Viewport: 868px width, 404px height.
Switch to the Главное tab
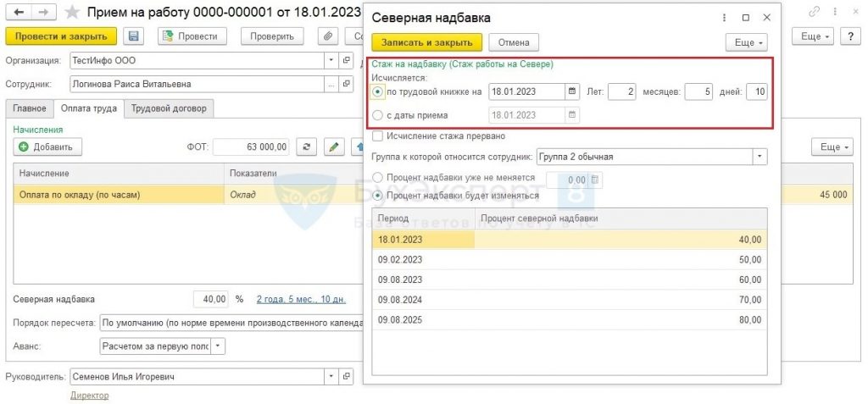30,108
